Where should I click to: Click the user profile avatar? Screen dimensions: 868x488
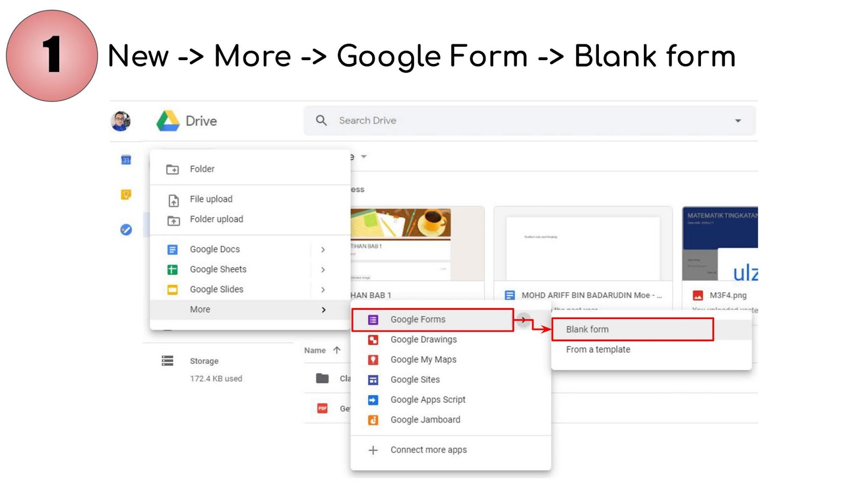120,120
